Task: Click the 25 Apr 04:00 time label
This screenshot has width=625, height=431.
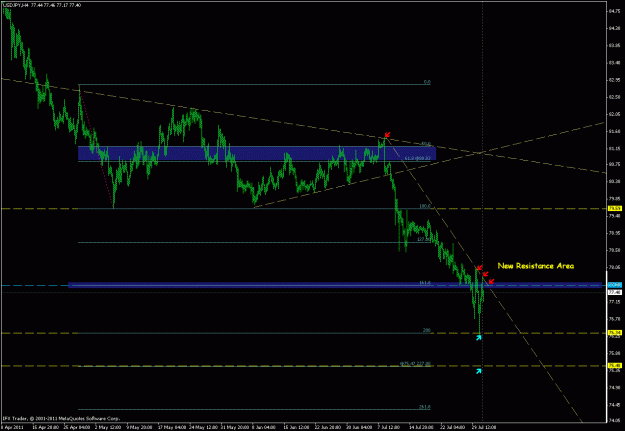Action: pyautogui.click(x=75, y=426)
